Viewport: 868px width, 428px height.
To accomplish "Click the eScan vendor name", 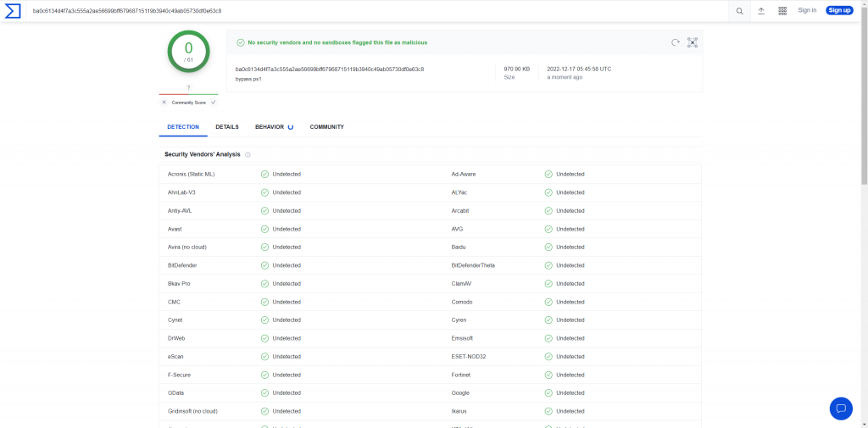I will point(175,357).
